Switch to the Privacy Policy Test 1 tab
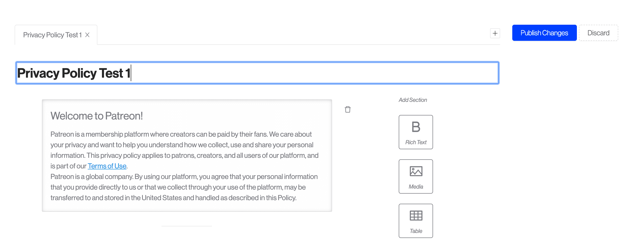Viewport: 644px width, 240px height. [52, 35]
